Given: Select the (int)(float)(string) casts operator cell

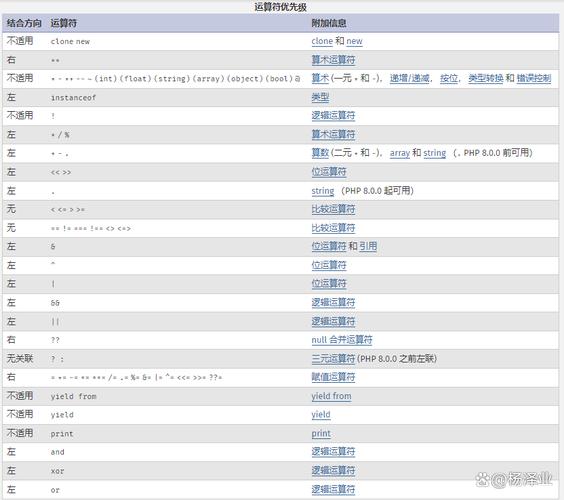Looking at the screenshot, I should coord(176,79).
